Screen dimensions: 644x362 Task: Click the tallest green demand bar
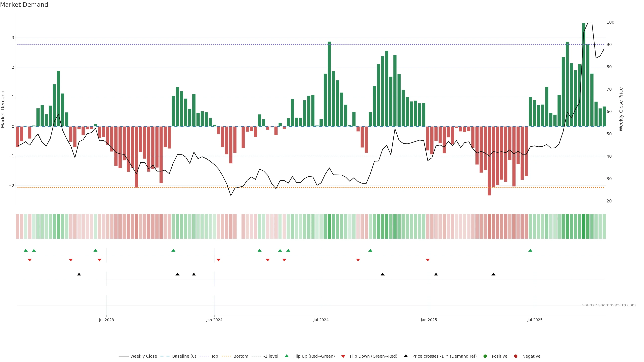[x=584, y=75]
